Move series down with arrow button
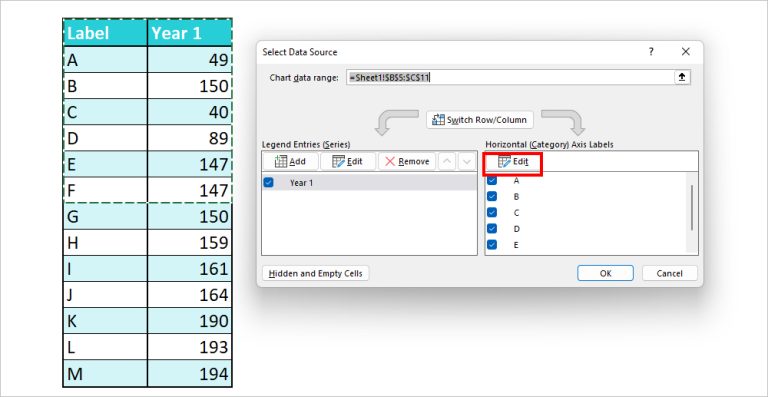 point(467,162)
